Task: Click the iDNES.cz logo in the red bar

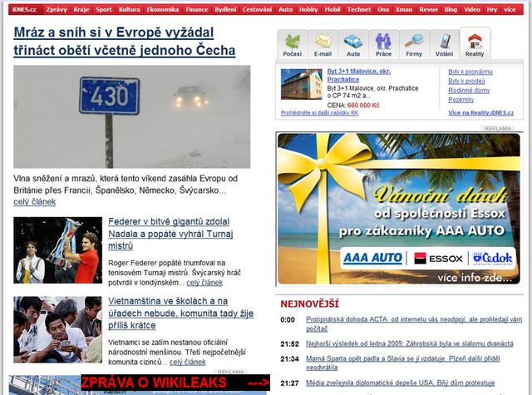Action: pos(24,9)
